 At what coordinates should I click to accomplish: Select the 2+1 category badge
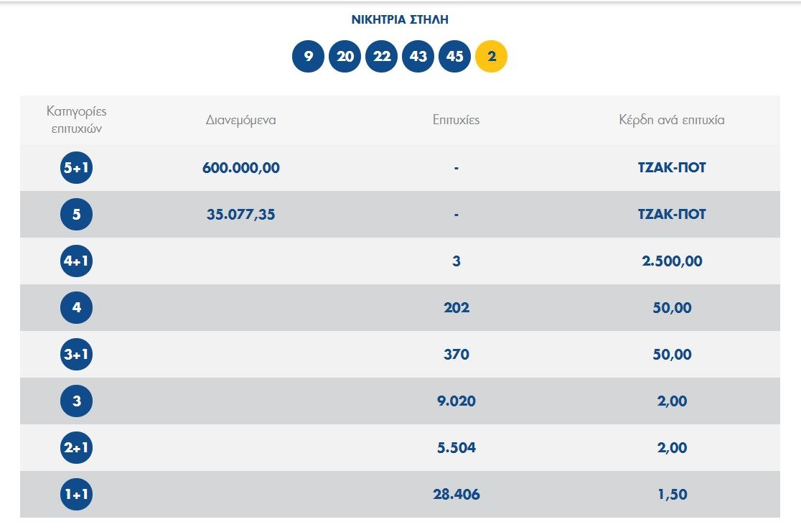pos(77,448)
